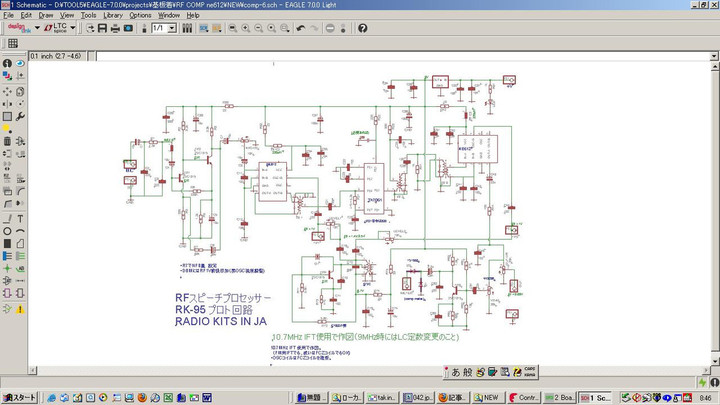Image resolution: width=720 pixels, height=405 pixels.
Task: Click the command line input field
Action: point(400,56)
